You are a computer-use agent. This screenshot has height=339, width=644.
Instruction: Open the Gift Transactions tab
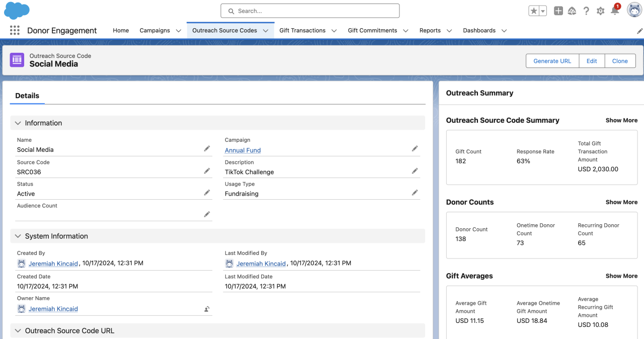[302, 30]
